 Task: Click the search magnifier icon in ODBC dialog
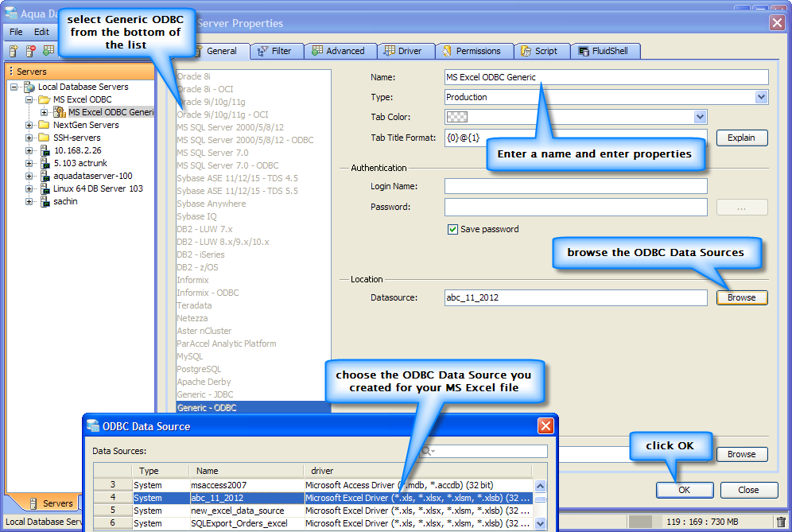pyautogui.click(x=426, y=451)
